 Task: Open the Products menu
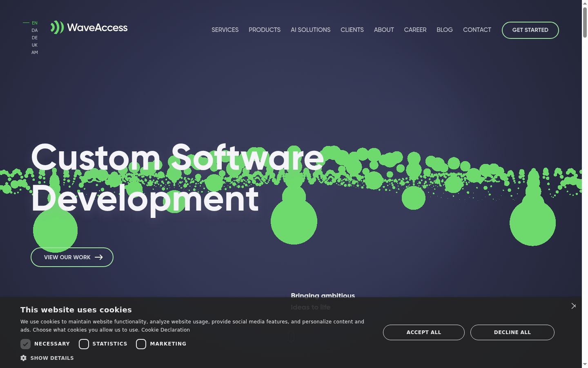tap(265, 30)
